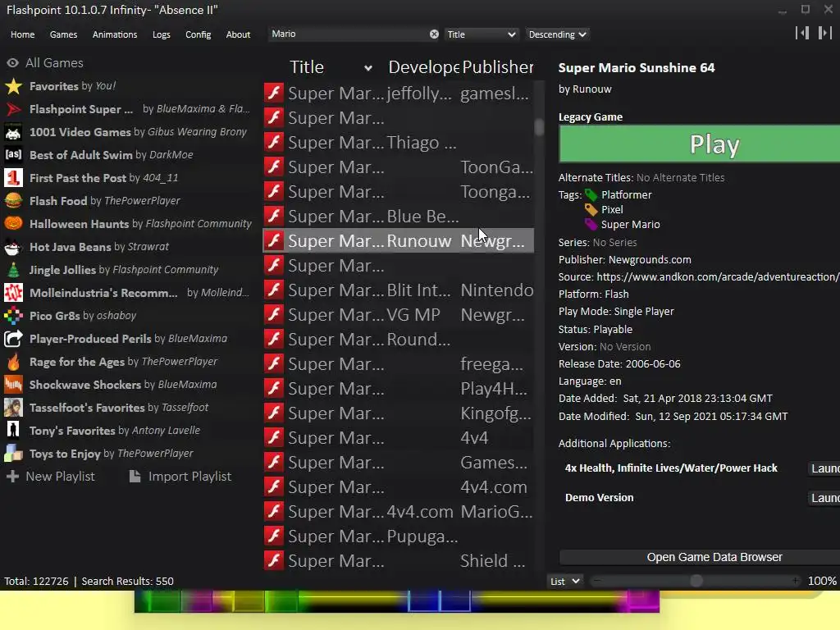Click the Hot Java Beans cup icon
This screenshot has width=840, height=630.
(x=13, y=247)
